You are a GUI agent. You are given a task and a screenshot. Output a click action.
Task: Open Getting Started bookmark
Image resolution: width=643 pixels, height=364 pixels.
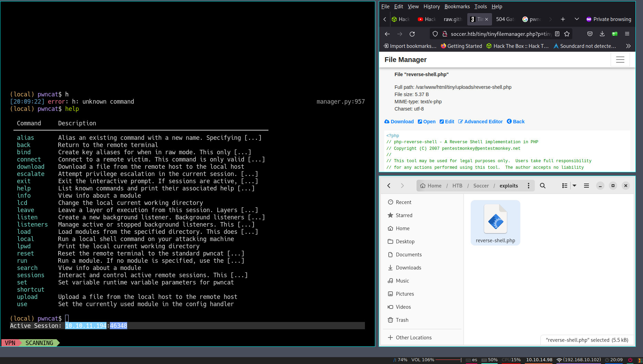click(461, 46)
